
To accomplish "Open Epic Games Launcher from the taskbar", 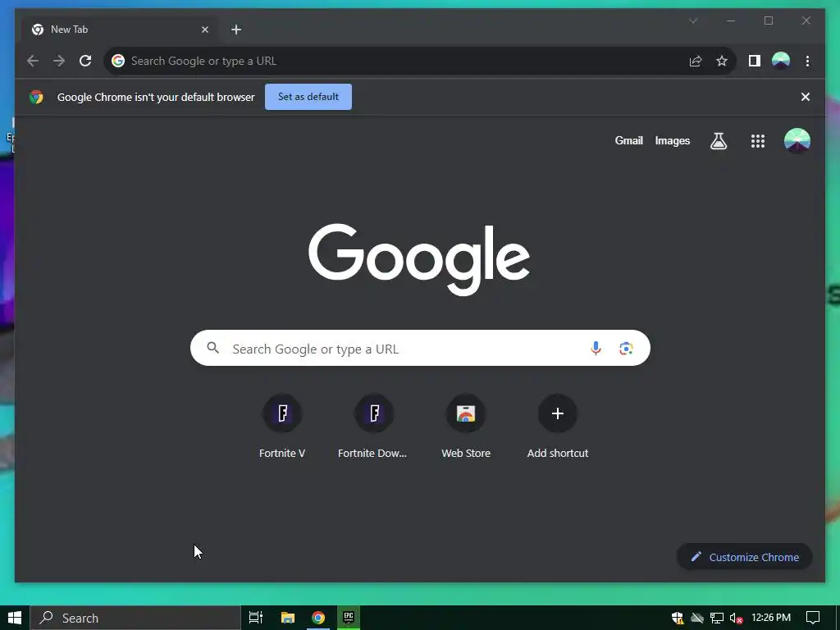I will 349,618.
